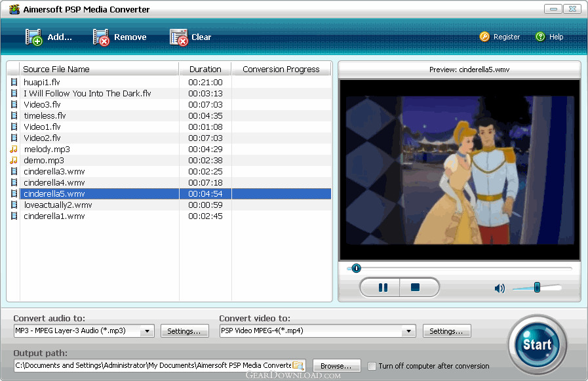Viewport: 588px width, 381px height.
Task: Click the 00:21:00 duration value
Action: point(205,83)
